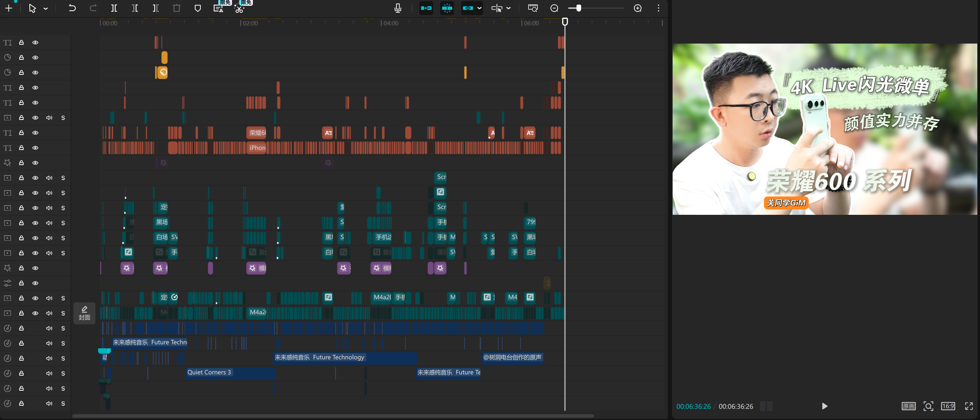
Task: Open the 原画 preview quality menu
Action: coord(909,406)
